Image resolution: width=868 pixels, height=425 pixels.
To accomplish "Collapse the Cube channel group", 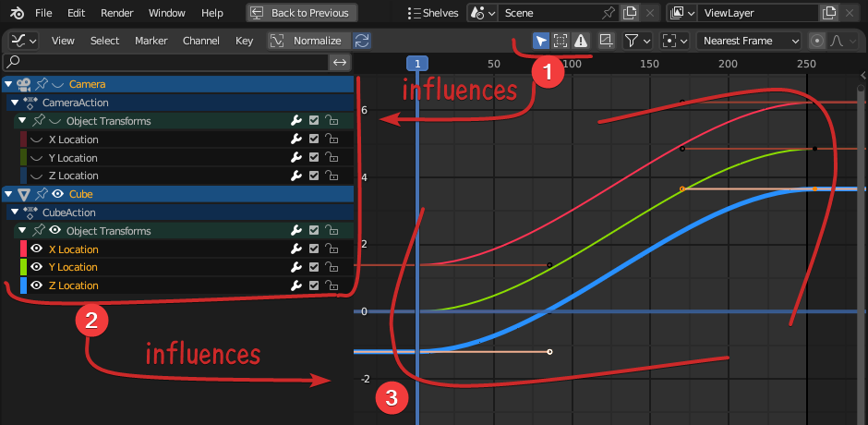I will tap(8, 194).
